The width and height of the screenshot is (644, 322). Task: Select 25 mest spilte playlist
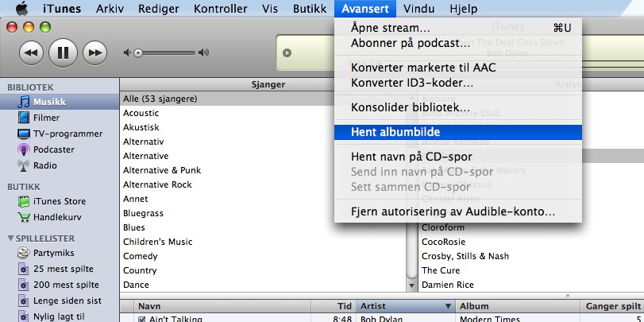pyautogui.click(x=60, y=269)
